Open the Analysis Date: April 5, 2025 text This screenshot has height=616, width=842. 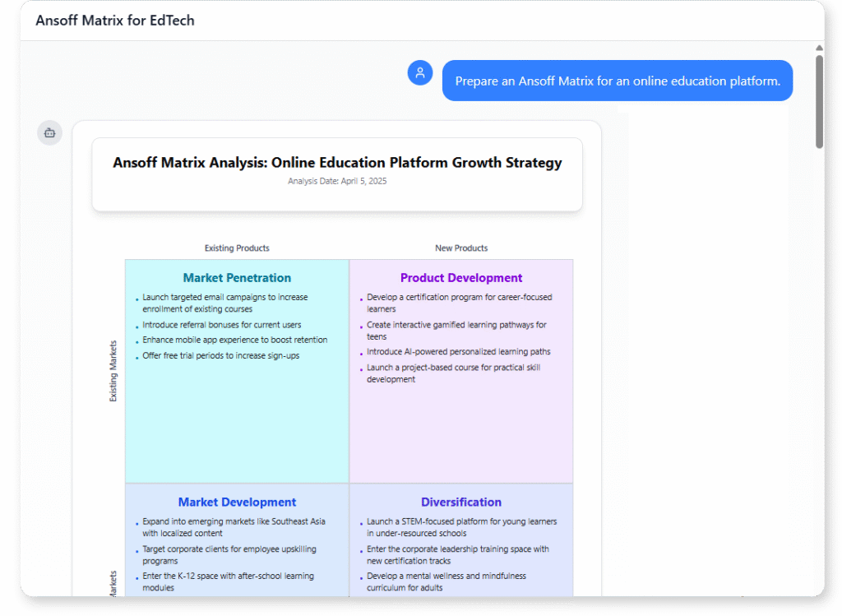337,181
